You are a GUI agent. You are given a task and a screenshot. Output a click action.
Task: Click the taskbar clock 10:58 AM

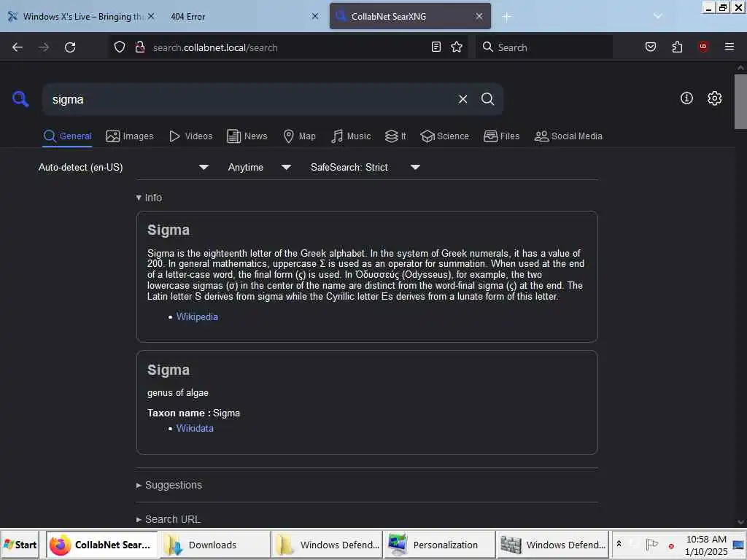(x=706, y=545)
